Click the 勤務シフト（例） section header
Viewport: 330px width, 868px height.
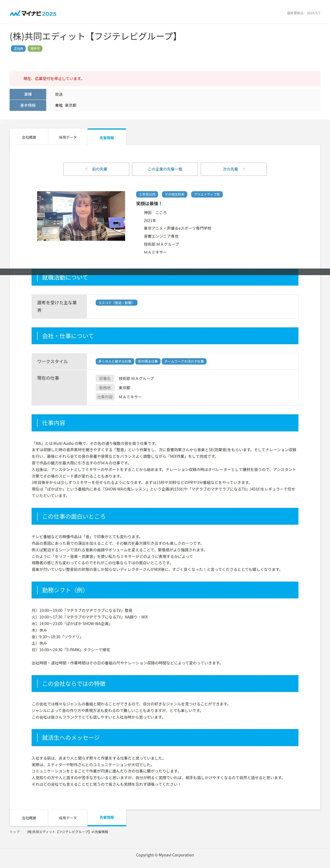[x=165, y=590]
